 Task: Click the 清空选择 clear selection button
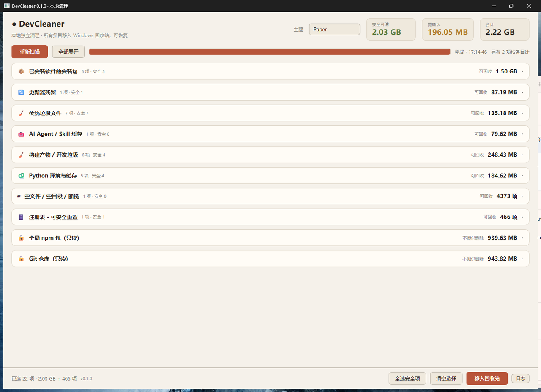click(446, 378)
